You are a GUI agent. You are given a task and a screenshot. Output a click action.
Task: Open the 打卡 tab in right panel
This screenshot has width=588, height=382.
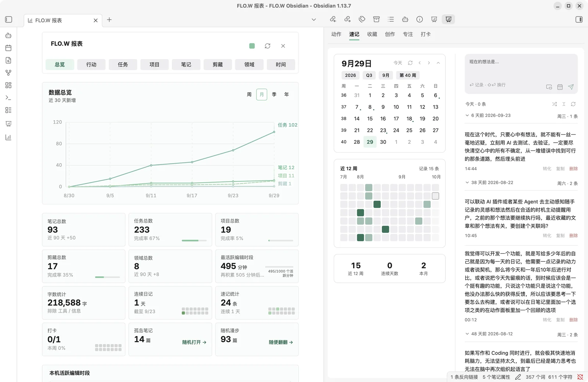tap(426, 34)
